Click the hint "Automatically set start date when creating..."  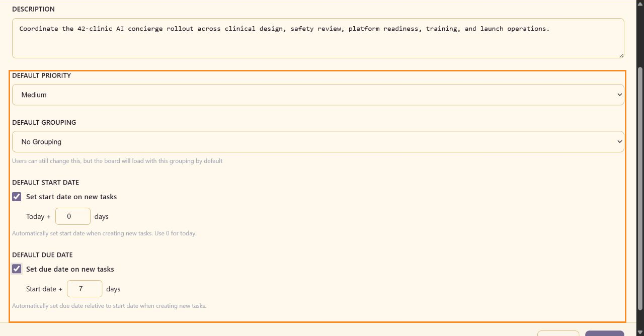(x=104, y=233)
